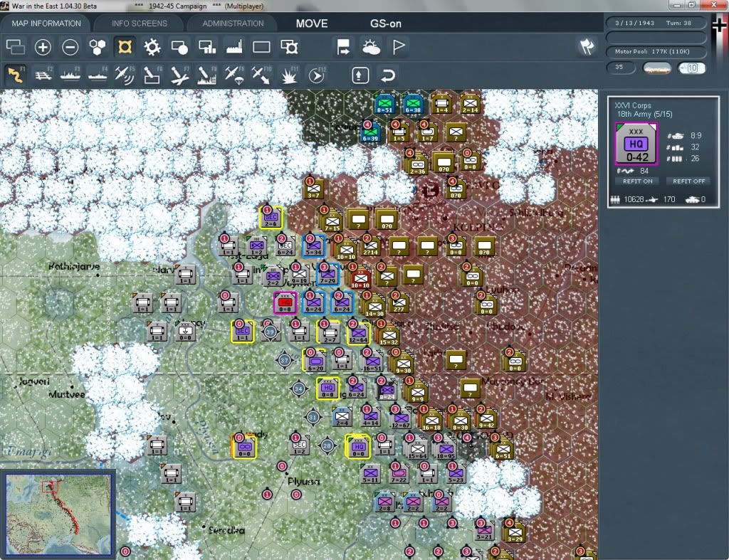Click the rectangle-with-circle toolbar icon

179,47
